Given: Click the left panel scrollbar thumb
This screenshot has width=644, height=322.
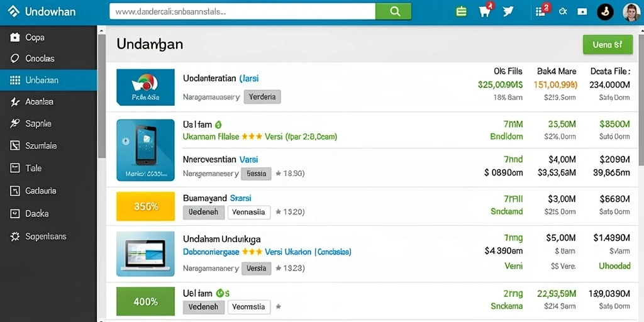Looking at the screenshot, I should click(101, 96).
